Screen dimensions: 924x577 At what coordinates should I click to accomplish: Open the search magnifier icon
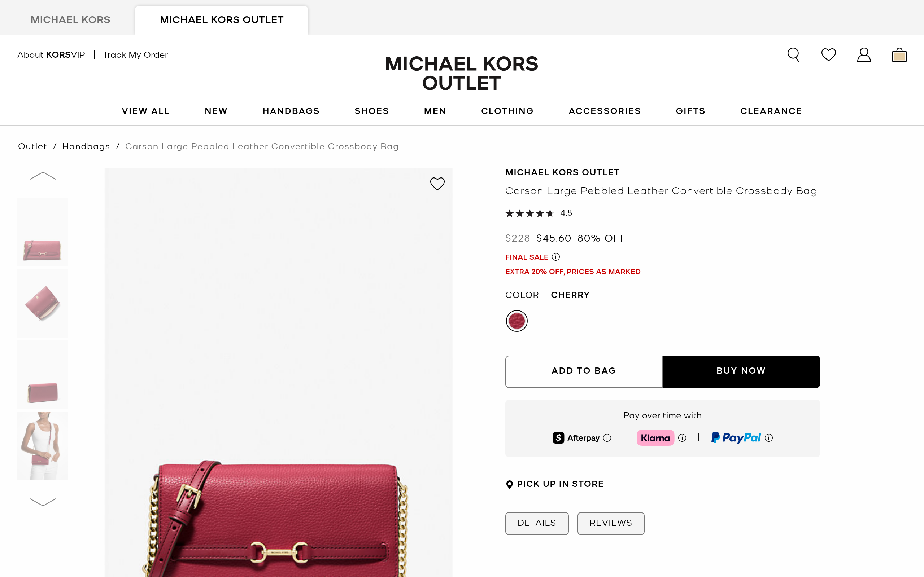click(x=793, y=55)
